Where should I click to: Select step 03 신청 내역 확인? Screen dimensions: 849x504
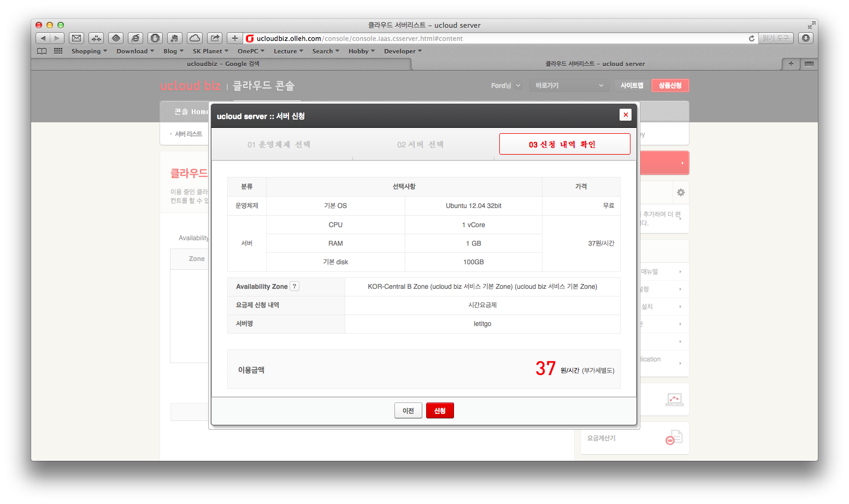tap(564, 144)
